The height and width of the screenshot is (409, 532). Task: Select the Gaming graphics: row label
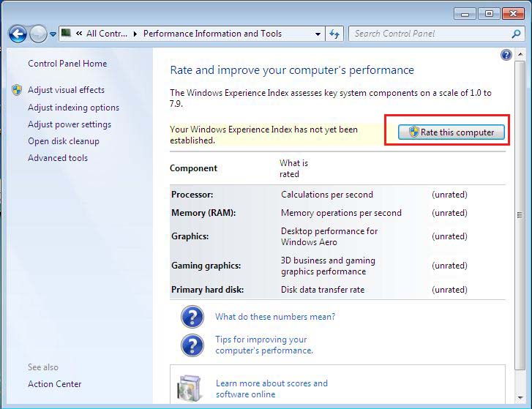pyautogui.click(x=206, y=266)
